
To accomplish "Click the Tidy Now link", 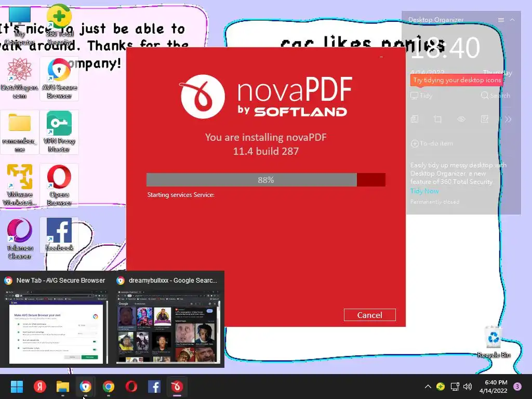I will [424, 191].
